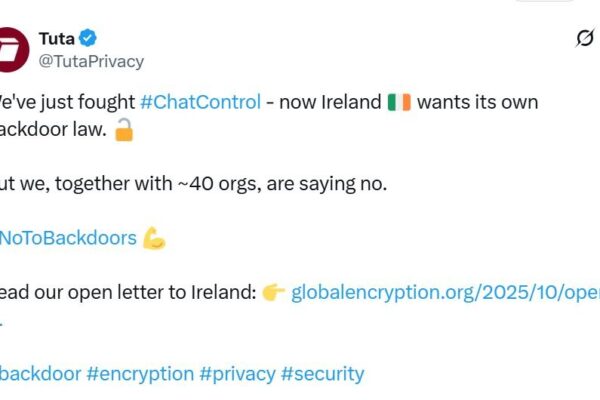Open the @TutaPrivacy handle link
The image size is (600, 400).
click(91, 61)
